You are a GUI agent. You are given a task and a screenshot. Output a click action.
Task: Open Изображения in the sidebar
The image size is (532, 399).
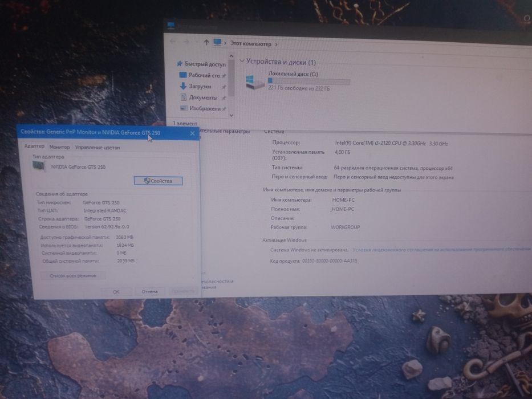[205, 108]
